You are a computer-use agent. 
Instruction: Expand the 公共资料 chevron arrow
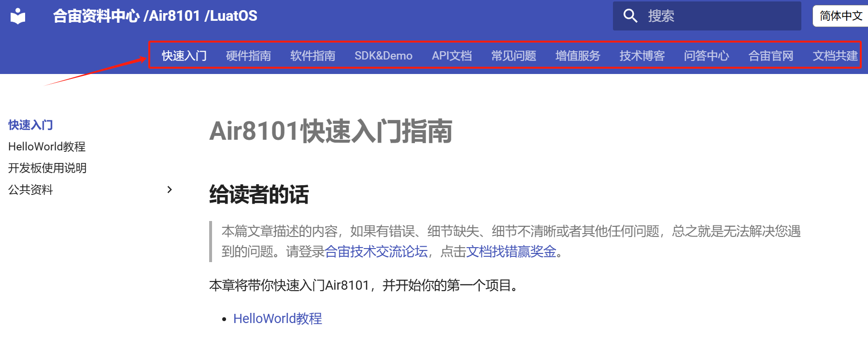pyautogui.click(x=170, y=190)
